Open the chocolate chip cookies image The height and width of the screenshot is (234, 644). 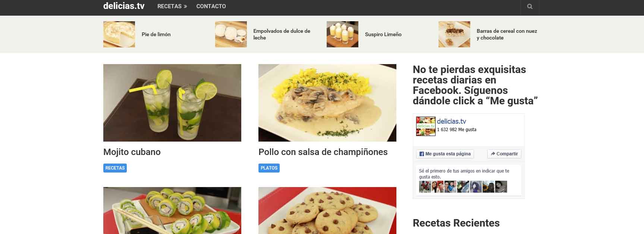[x=327, y=211]
